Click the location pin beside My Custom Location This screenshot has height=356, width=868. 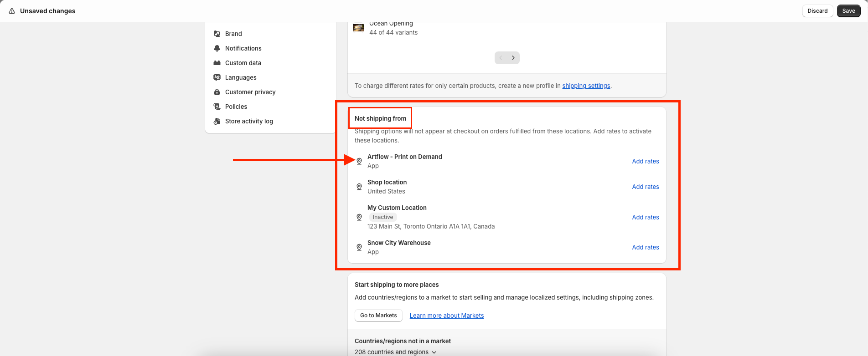click(359, 217)
